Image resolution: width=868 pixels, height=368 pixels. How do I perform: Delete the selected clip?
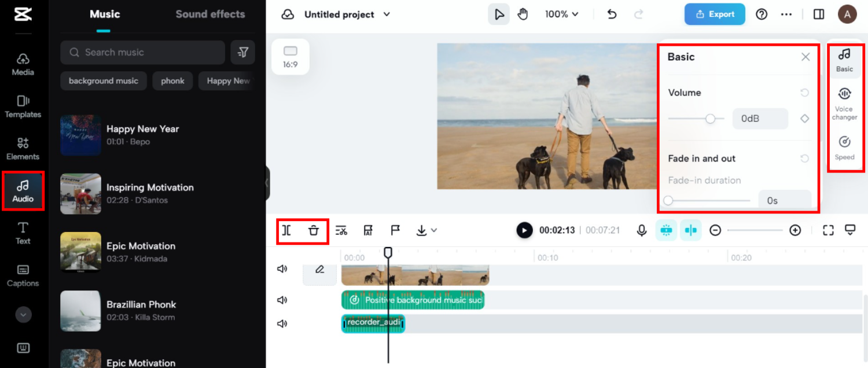pos(314,230)
